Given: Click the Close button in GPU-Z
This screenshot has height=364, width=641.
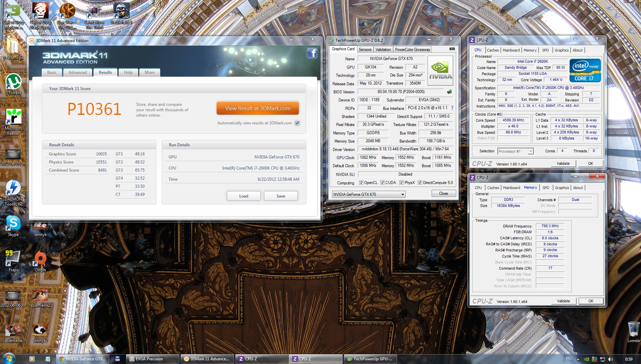Looking at the screenshot, I should (443, 193).
